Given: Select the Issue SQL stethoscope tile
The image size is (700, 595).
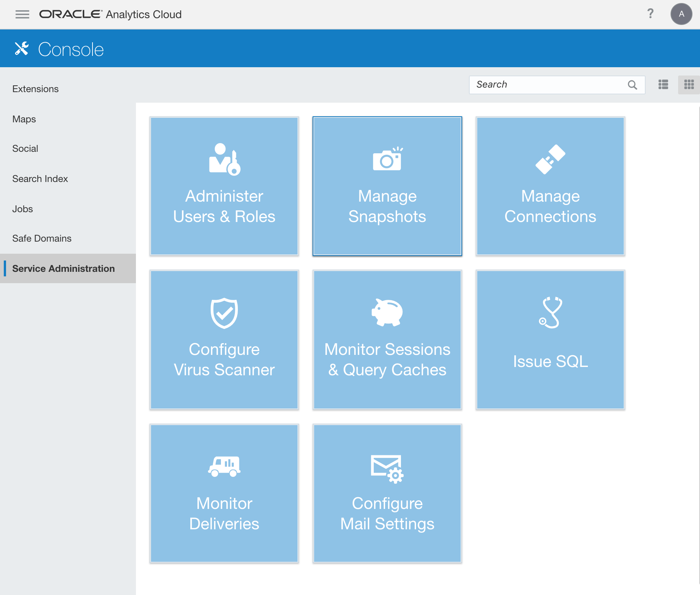Looking at the screenshot, I should tap(550, 339).
